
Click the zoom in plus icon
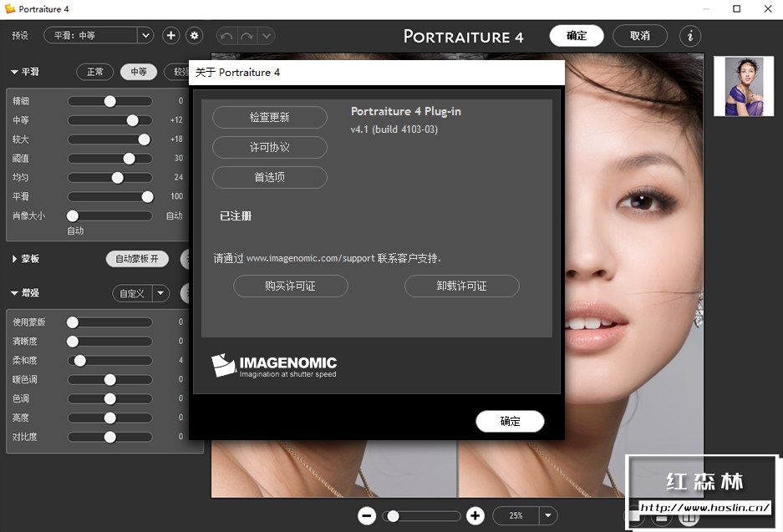[475, 515]
